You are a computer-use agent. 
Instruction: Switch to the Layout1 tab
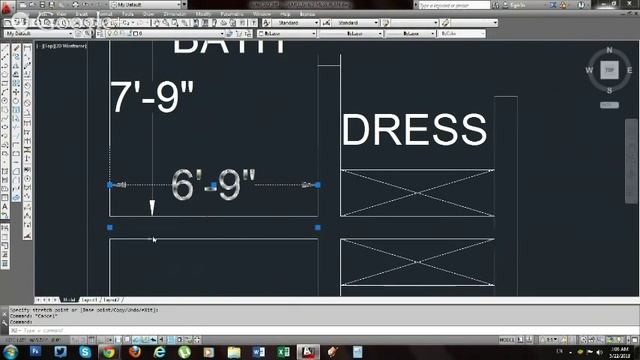tap(89, 300)
